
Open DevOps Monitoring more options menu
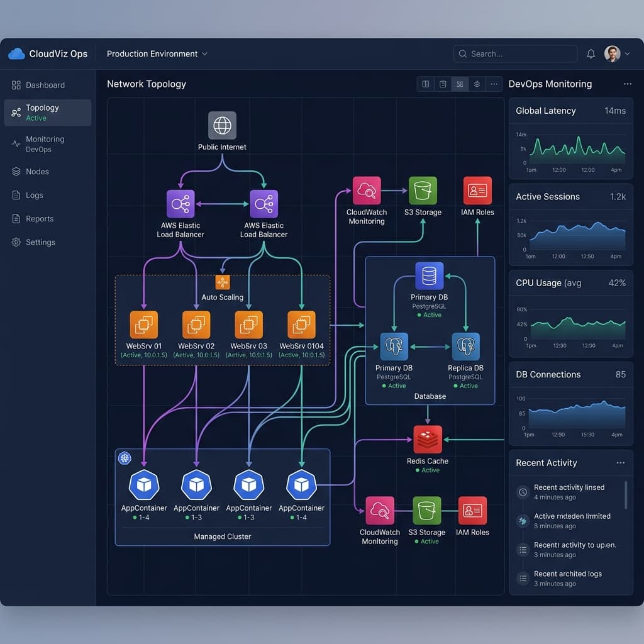tap(627, 84)
